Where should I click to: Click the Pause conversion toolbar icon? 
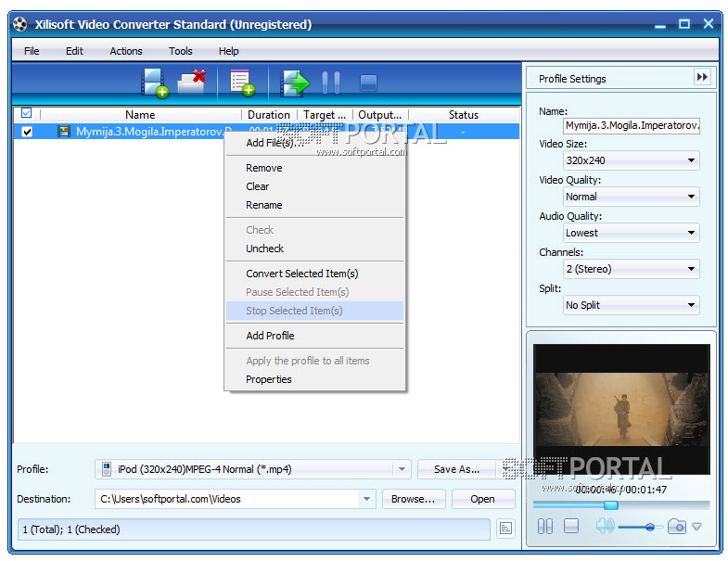coord(331,83)
